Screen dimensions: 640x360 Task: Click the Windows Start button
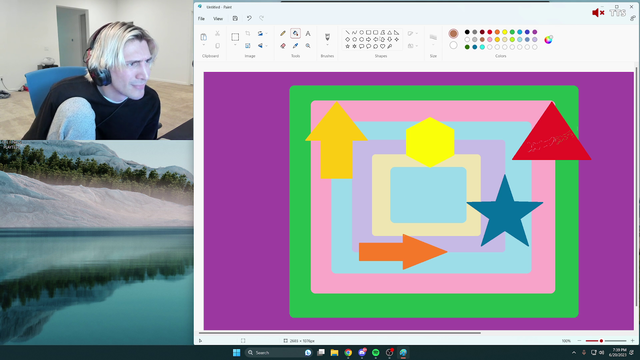(x=236, y=353)
